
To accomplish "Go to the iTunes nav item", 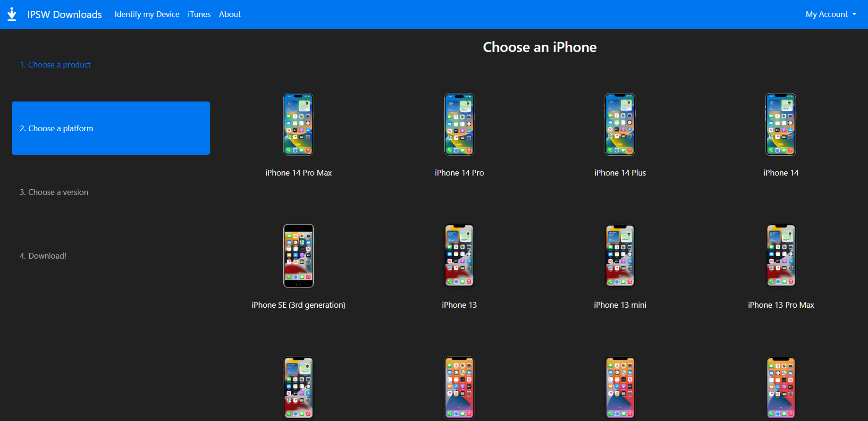I will [x=199, y=14].
